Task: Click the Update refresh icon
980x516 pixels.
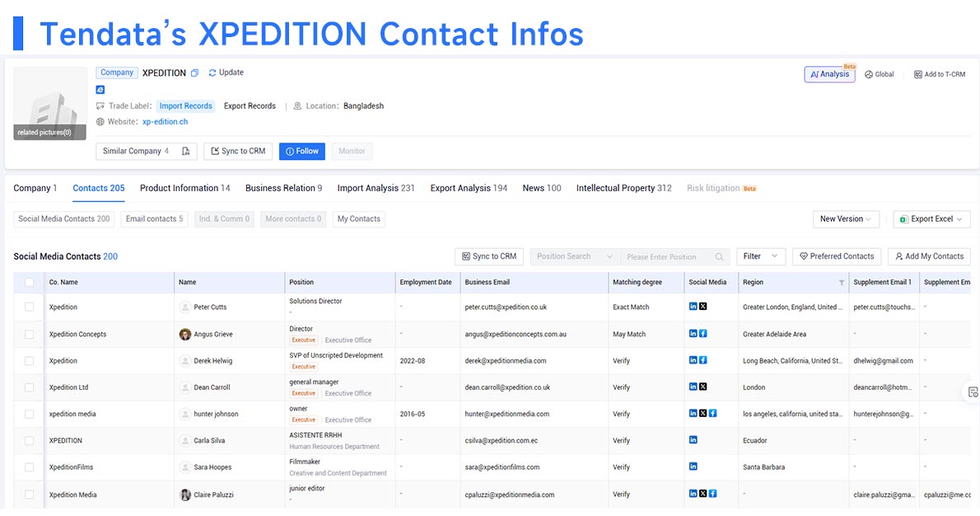Action: 212,73
